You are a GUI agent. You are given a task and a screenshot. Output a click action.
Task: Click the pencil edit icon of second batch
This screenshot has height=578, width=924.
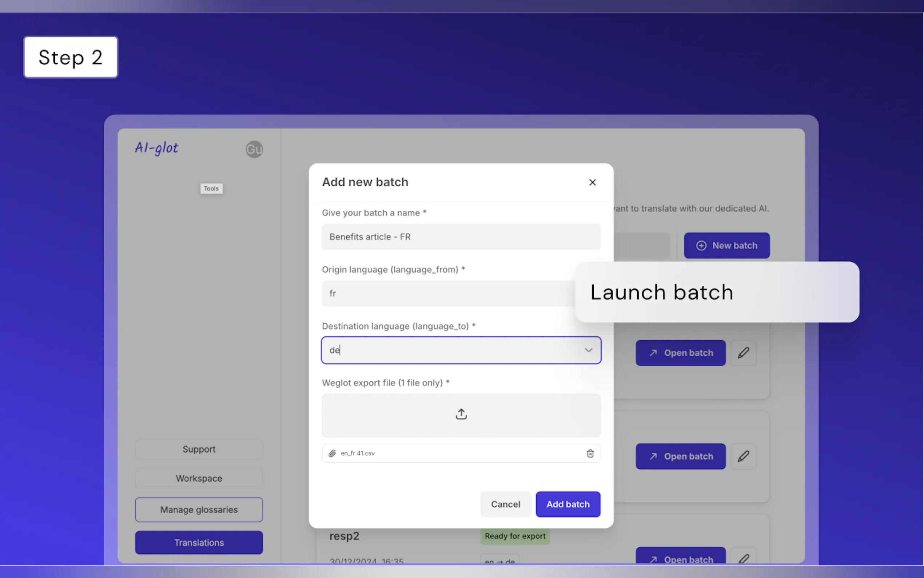coord(743,456)
